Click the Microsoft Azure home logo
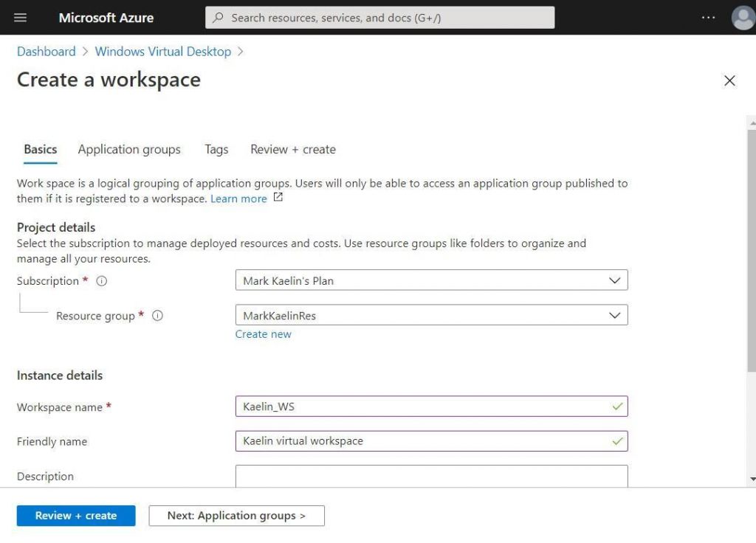Image resolution: width=756 pixels, height=543 pixels. tap(106, 17)
